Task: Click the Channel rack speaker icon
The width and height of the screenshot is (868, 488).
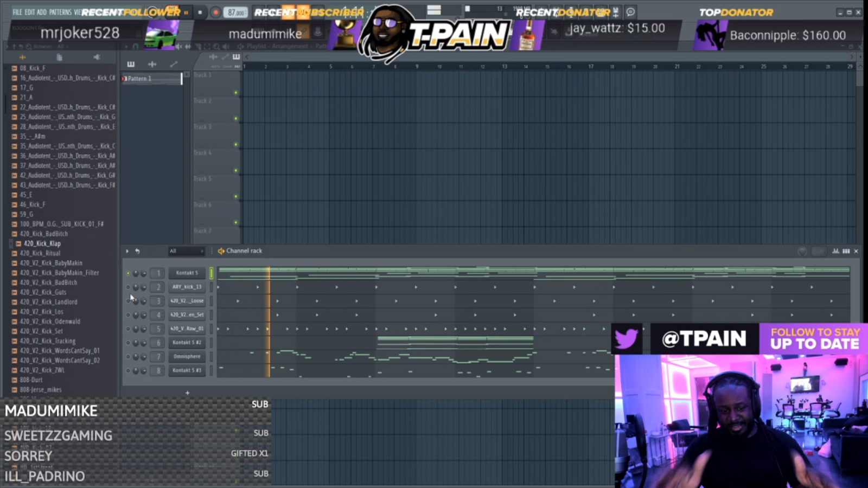Action: click(x=221, y=251)
